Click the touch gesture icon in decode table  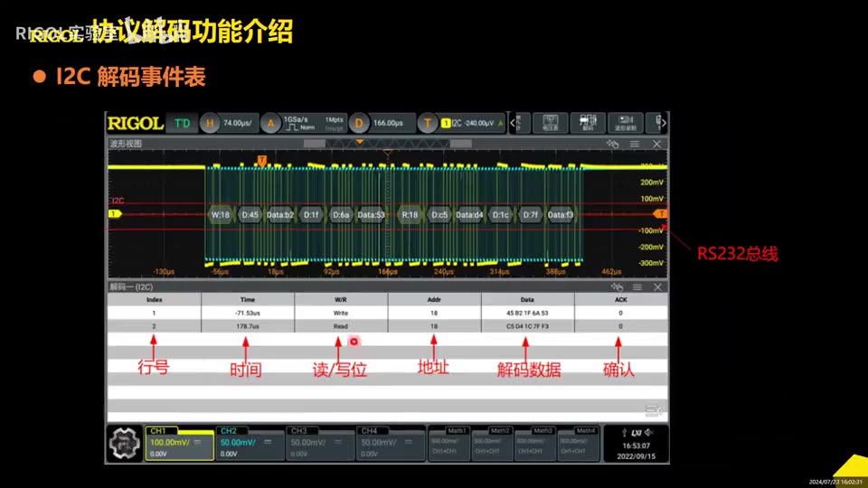pyautogui.click(x=617, y=287)
